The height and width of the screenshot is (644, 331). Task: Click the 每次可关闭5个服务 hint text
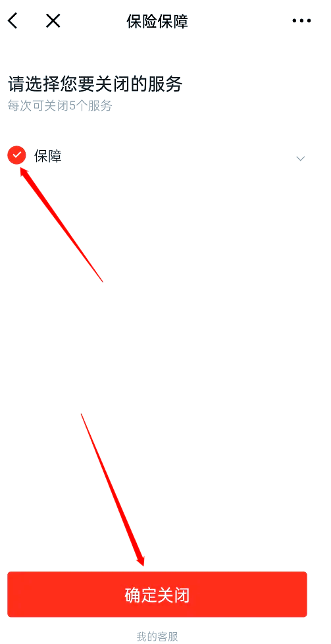point(60,106)
